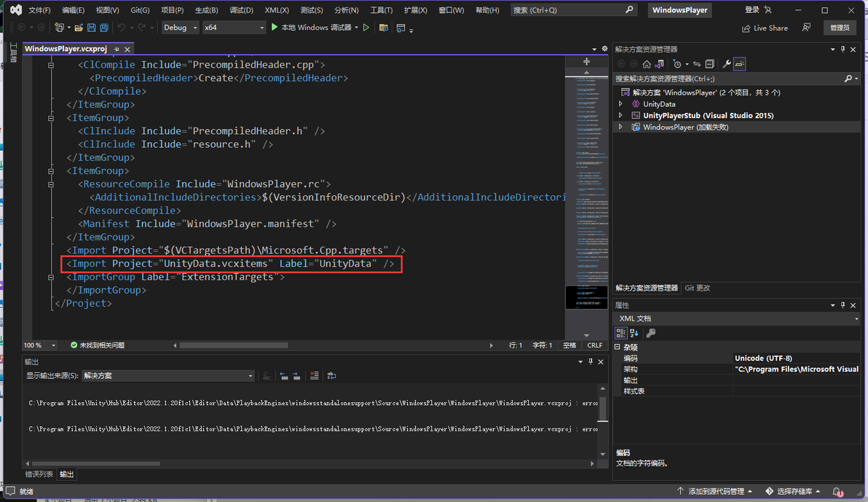
Task: Open Properties wrench in Solution Explorer
Action: coord(726,64)
